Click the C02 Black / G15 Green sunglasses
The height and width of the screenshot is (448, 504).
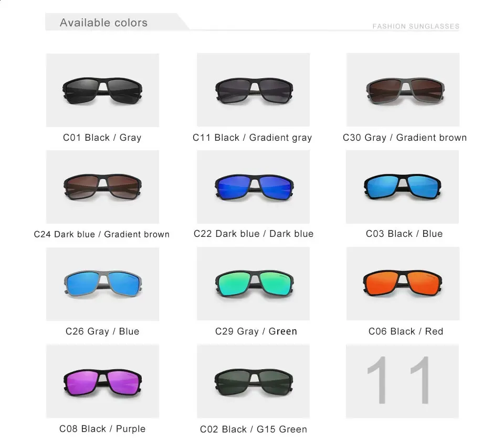253,381
